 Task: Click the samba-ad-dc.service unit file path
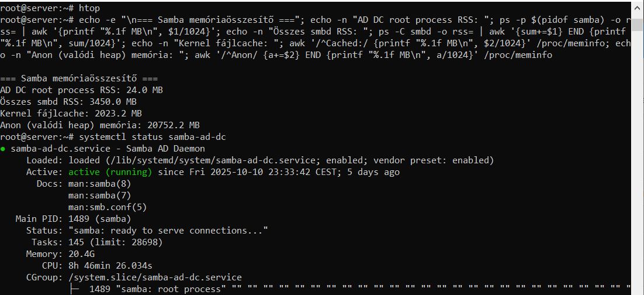[x=196, y=160]
